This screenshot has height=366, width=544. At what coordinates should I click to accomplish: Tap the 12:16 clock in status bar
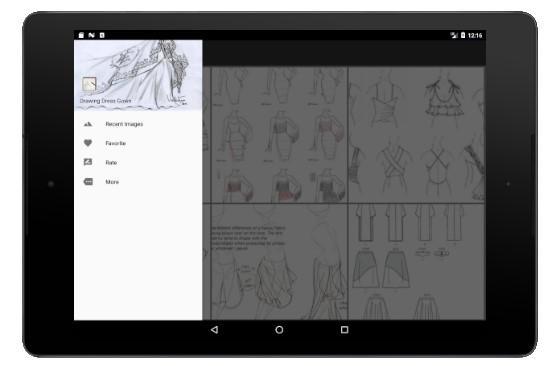(475, 35)
